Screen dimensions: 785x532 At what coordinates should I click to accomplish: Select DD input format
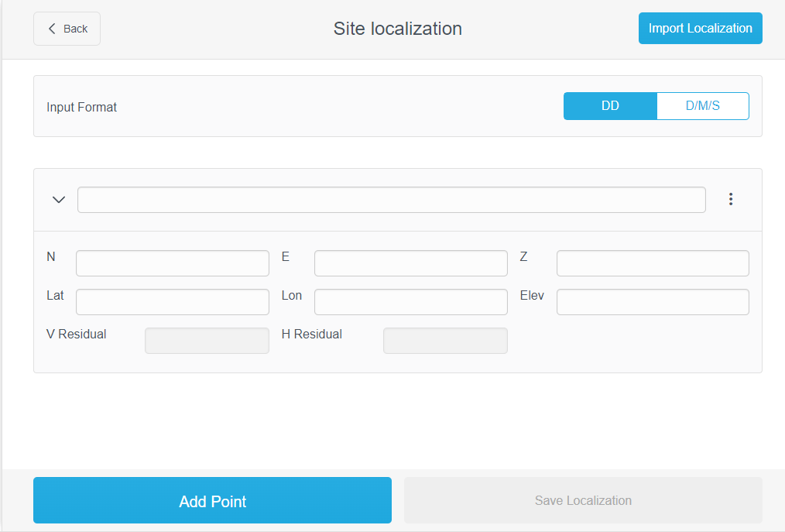[610, 106]
